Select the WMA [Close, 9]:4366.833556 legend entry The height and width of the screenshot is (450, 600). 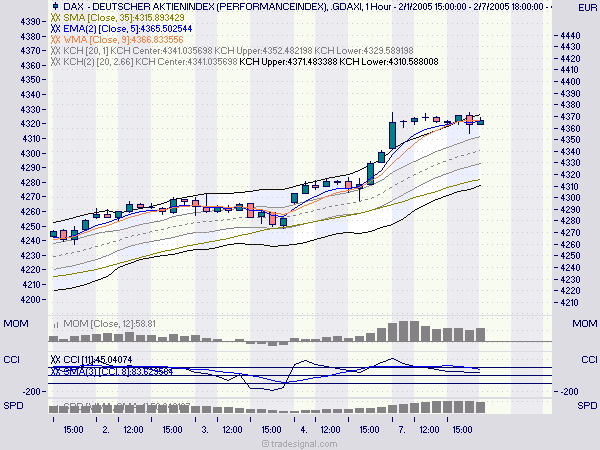123,40
